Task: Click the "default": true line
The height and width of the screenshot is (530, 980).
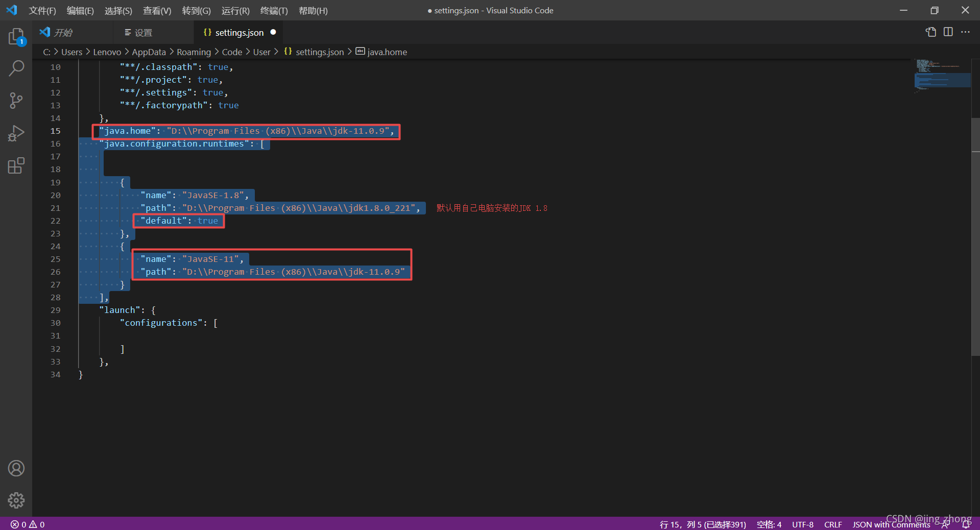Action: 179,221
